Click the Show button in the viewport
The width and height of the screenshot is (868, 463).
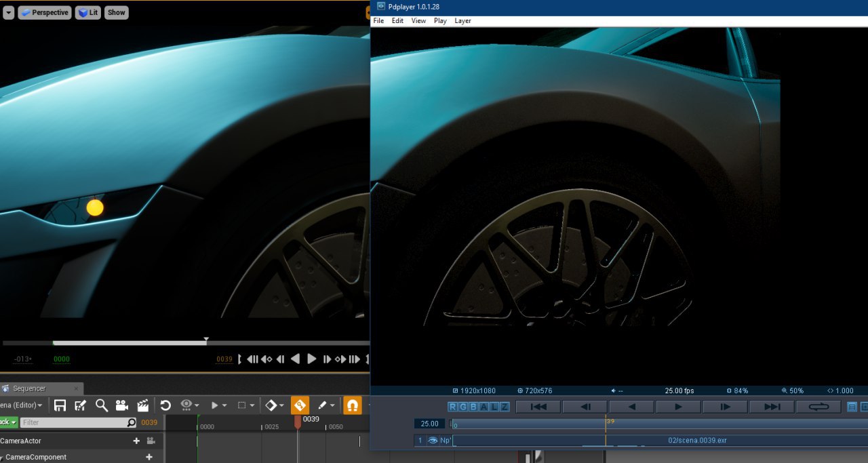click(x=117, y=12)
